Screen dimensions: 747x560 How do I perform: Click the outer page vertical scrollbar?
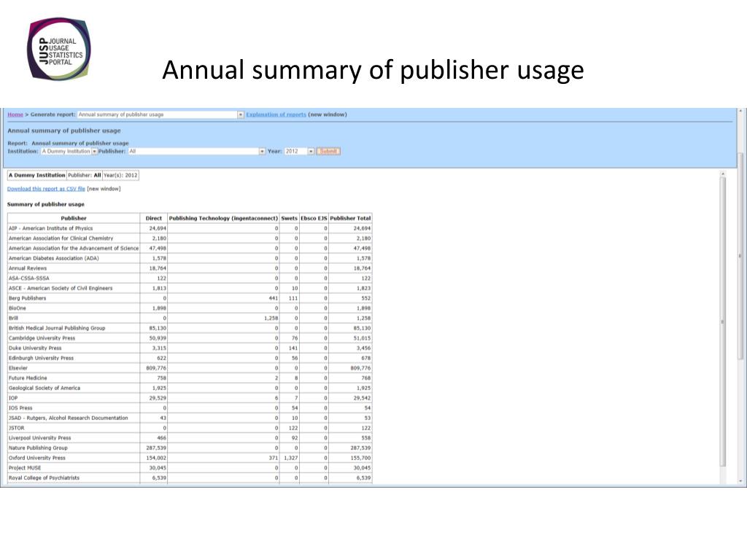tap(740, 256)
